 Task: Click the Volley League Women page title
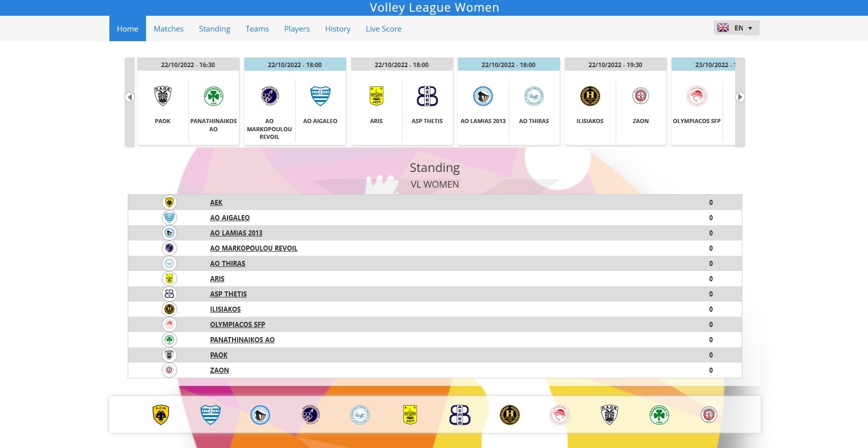[x=435, y=8]
